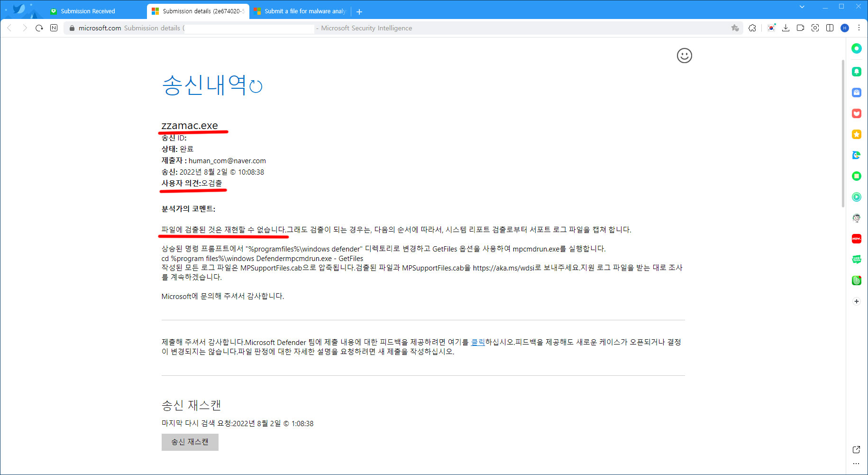Open the red Pocket sidebar icon
The height and width of the screenshot is (475, 868).
click(x=856, y=113)
